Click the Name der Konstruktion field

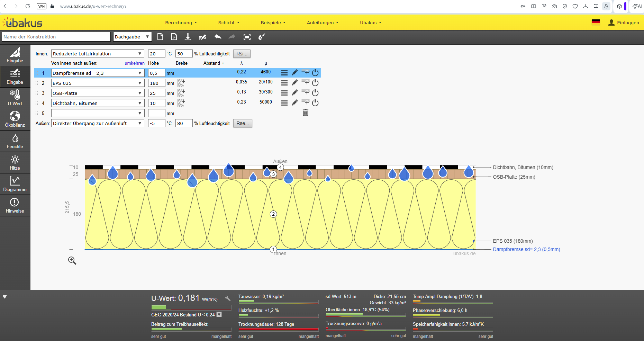click(56, 37)
